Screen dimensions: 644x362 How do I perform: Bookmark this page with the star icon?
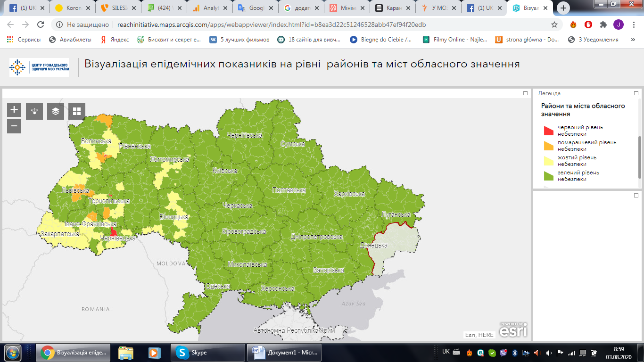[x=554, y=25]
